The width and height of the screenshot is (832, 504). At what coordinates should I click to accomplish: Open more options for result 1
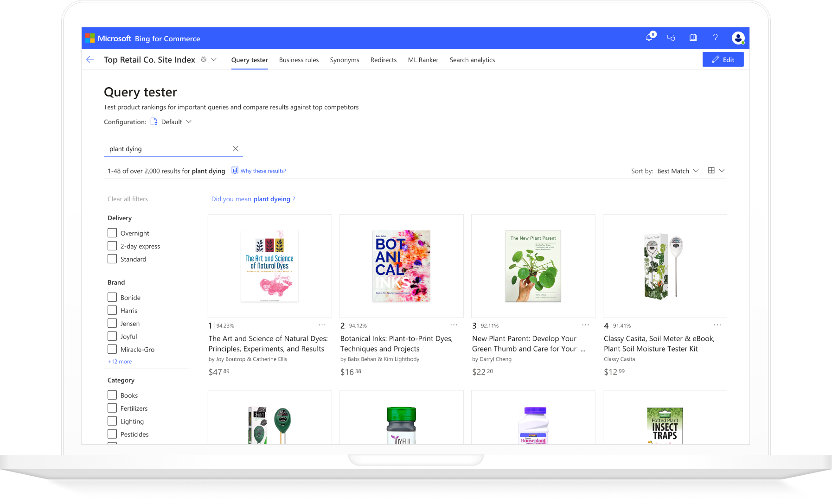click(322, 325)
